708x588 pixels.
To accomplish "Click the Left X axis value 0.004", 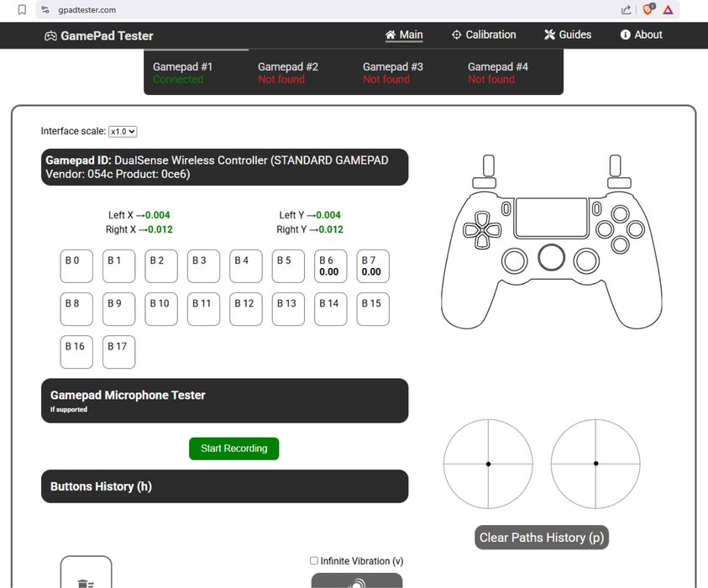I will 158,215.
